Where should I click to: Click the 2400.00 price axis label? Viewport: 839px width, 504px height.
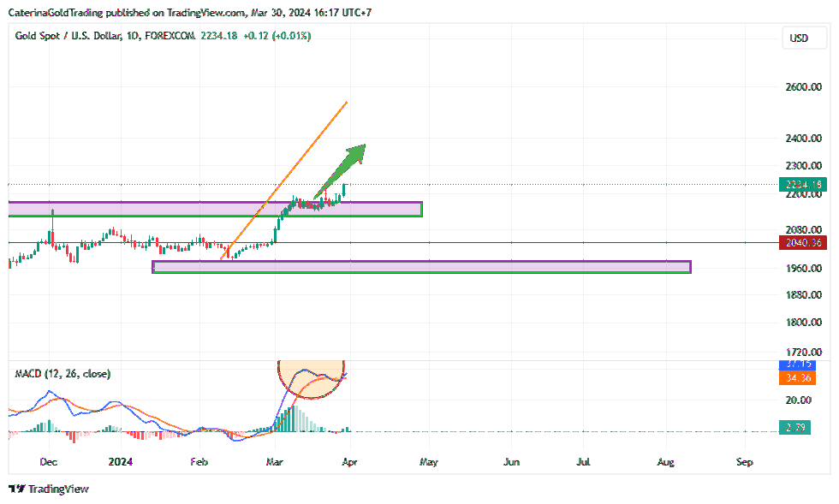pyautogui.click(x=803, y=139)
